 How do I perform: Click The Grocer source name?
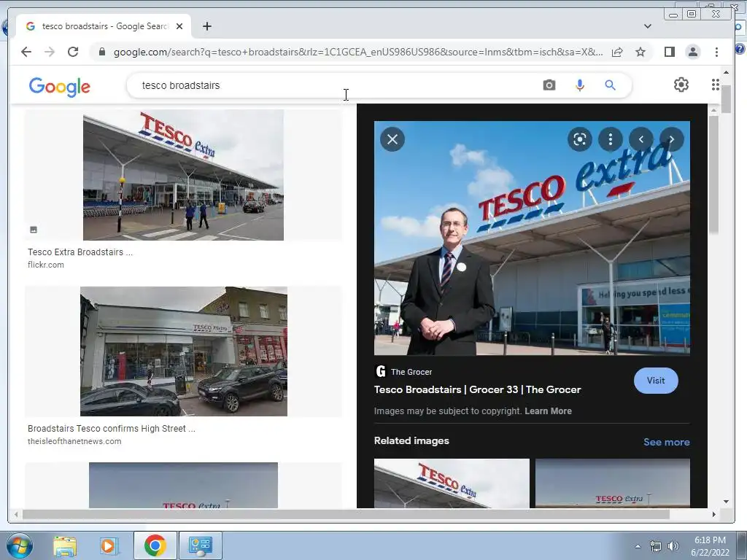pyautogui.click(x=411, y=372)
